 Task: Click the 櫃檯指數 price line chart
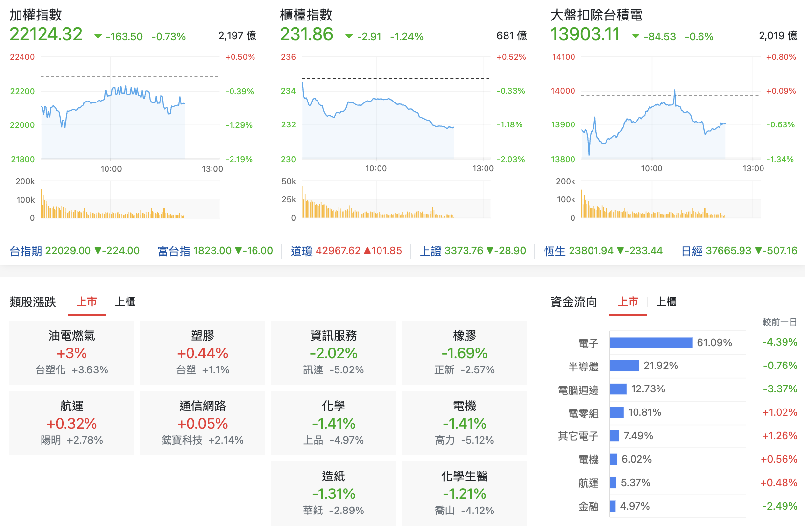[x=396, y=107]
